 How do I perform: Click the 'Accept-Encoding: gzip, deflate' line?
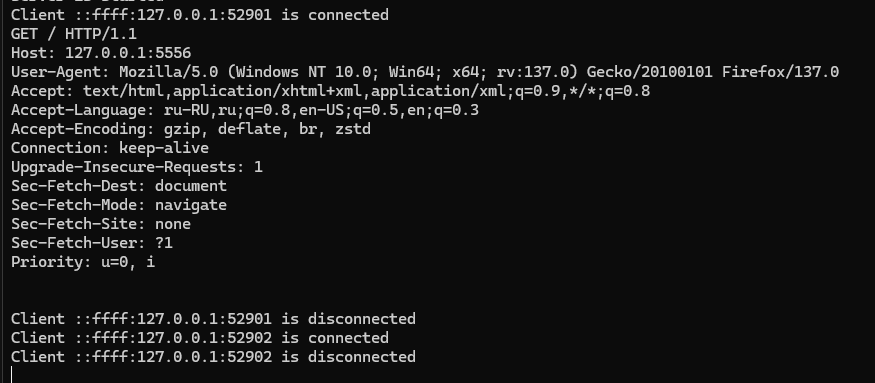191,129
